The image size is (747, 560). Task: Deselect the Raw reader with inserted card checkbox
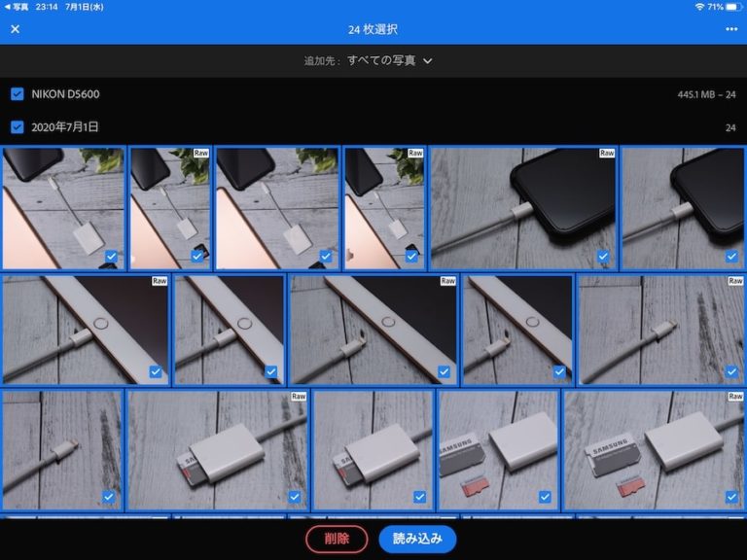(x=295, y=497)
